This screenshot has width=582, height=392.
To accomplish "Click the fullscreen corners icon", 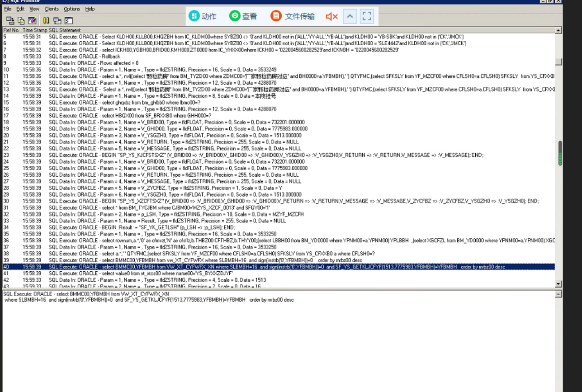I will point(367,16).
